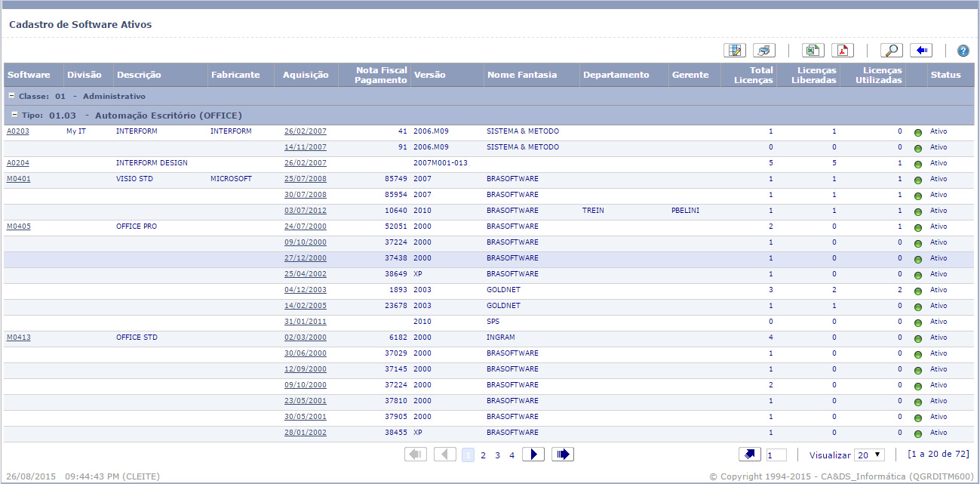
Task: Export the list to Excel
Action: tap(813, 51)
